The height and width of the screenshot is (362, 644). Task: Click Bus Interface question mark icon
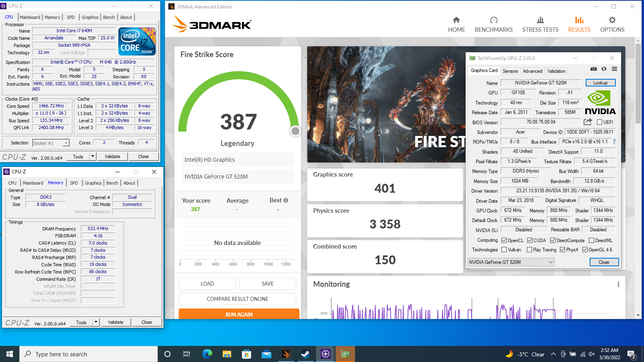pos(614,142)
